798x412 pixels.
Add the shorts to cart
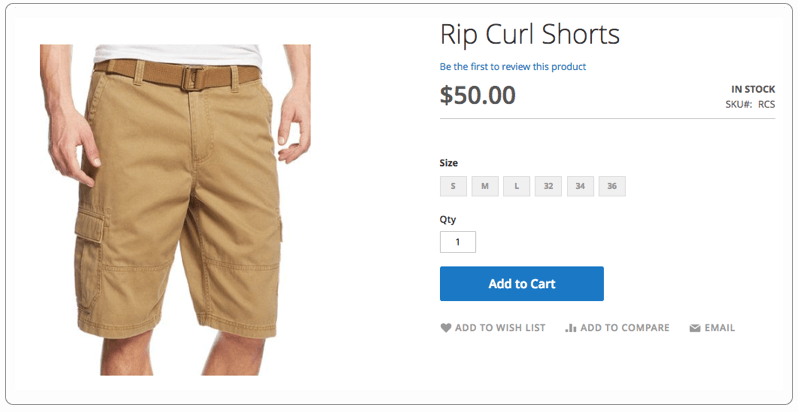click(522, 284)
